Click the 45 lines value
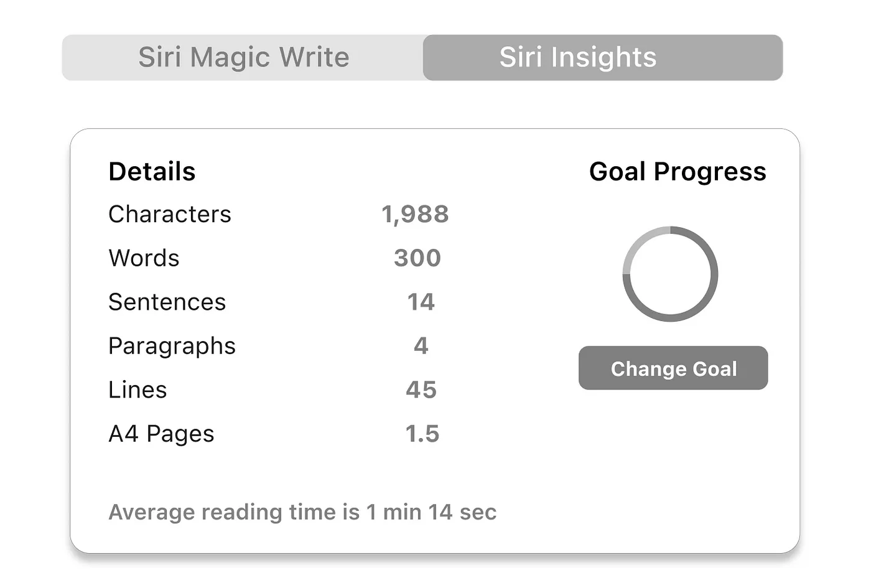This screenshot has width=871, height=588. [x=421, y=390]
